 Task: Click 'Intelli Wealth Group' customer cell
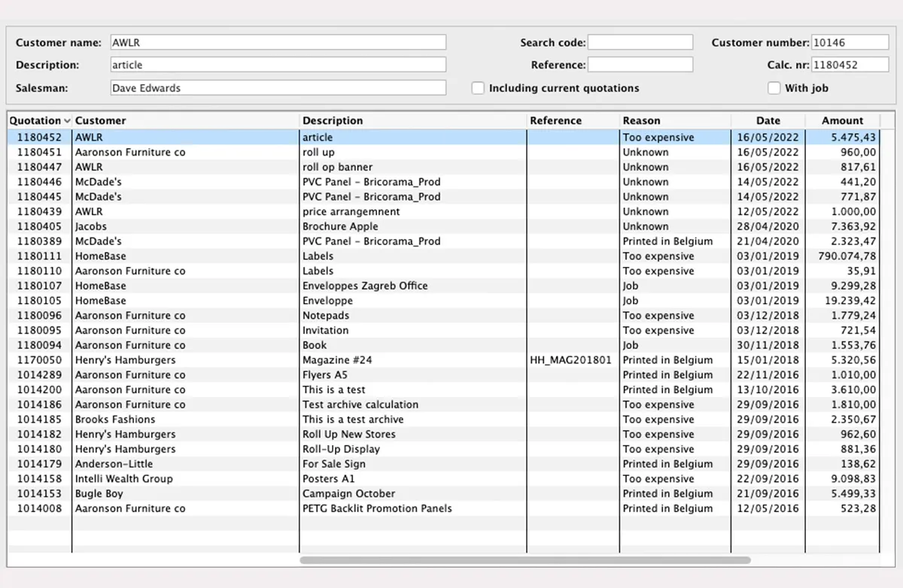[186, 479]
